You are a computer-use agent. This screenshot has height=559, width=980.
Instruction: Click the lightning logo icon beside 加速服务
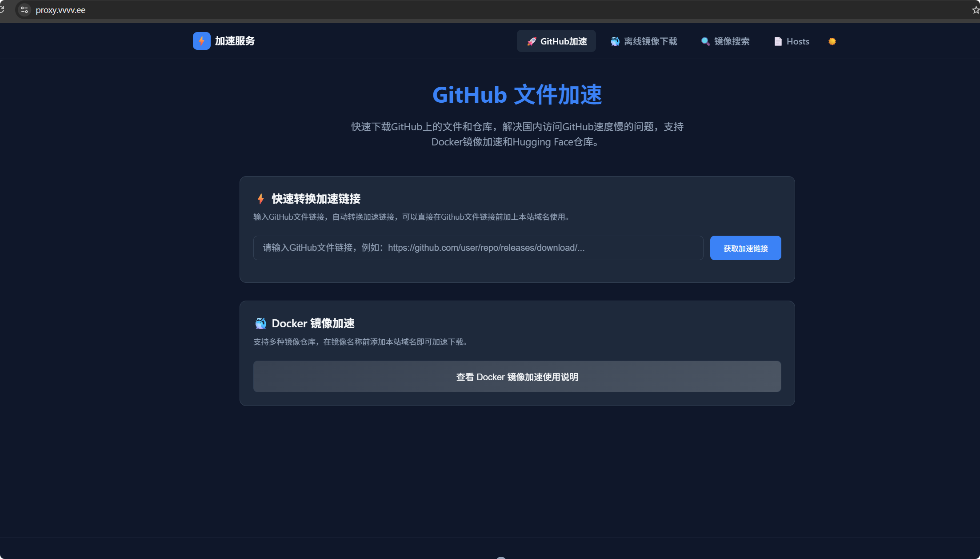pyautogui.click(x=201, y=41)
